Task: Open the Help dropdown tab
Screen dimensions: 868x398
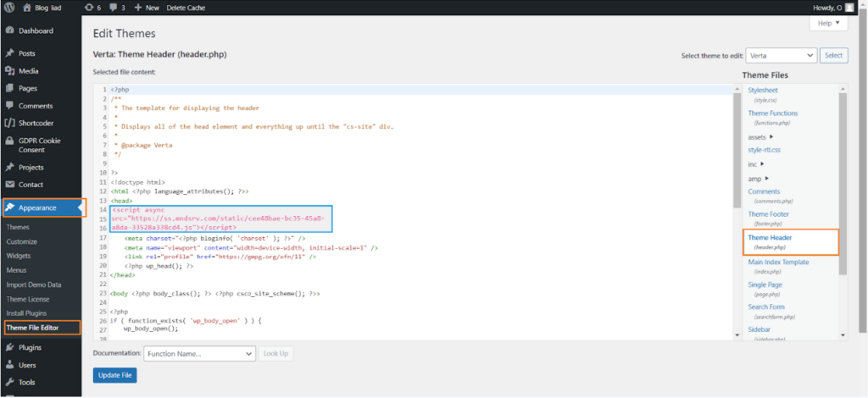Action: [x=828, y=24]
